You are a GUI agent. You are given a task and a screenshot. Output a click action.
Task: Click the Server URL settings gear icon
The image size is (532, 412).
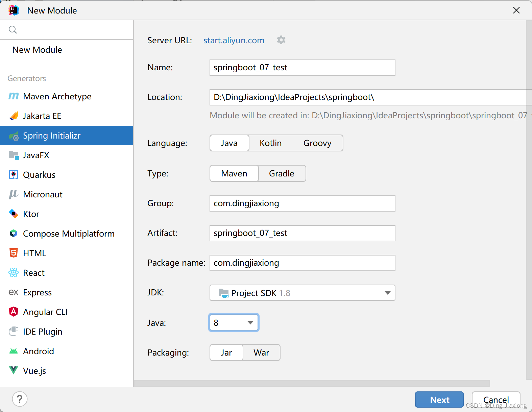coord(281,40)
